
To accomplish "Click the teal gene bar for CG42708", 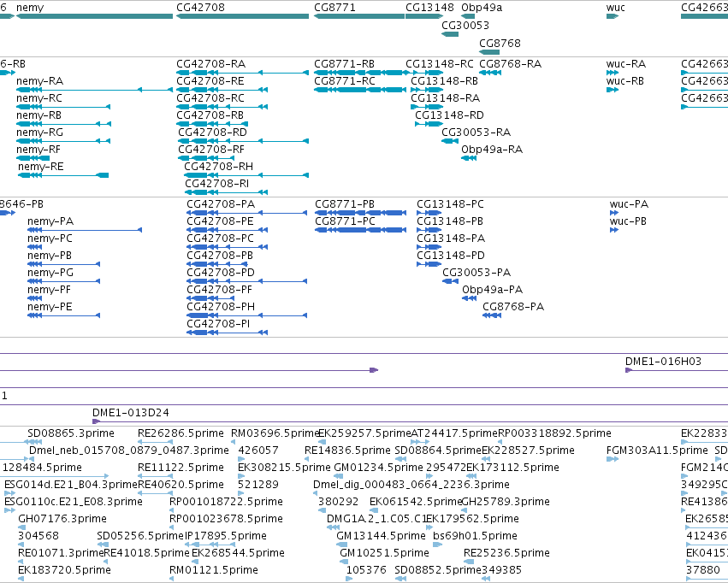I will coord(242,16).
